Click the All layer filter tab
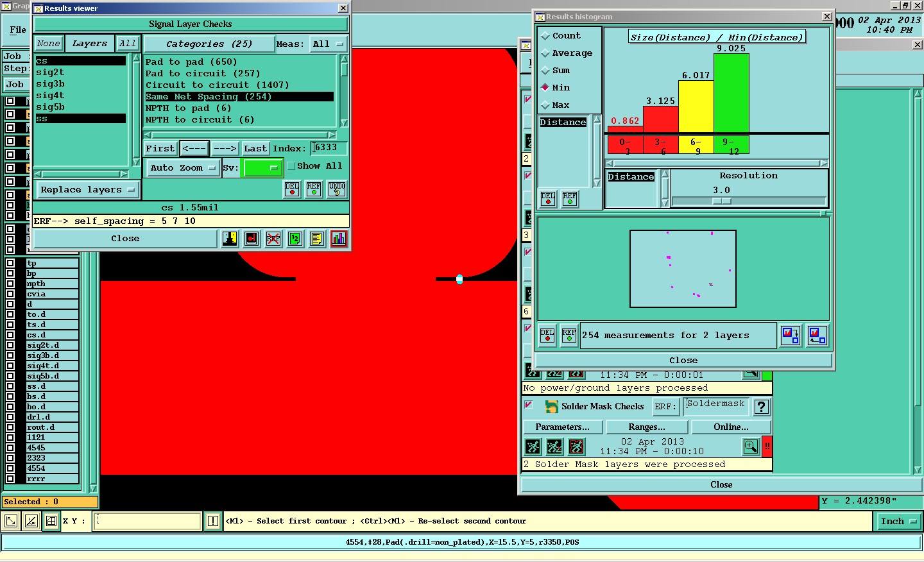924x562 pixels. pos(128,44)
